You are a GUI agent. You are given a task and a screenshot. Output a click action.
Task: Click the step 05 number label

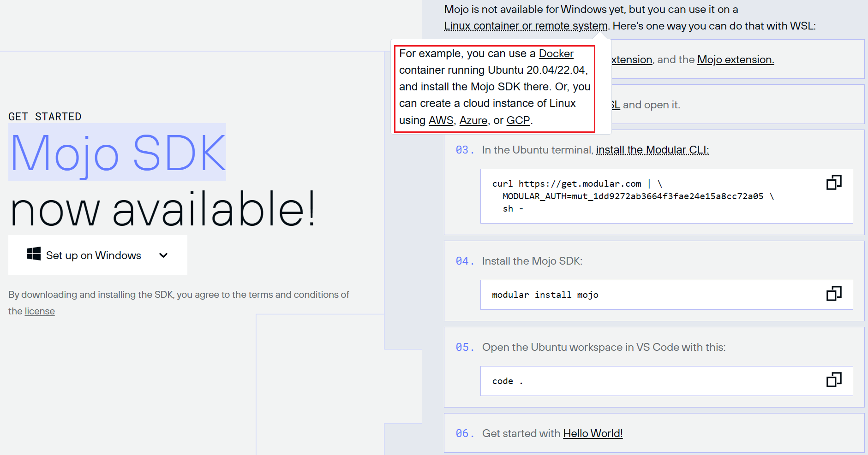click(465, 348)
